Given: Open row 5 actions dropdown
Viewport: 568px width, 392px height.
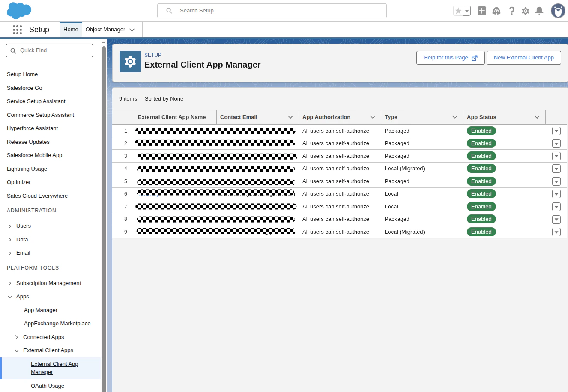Looking at the screenshot, I should (556, 181).
